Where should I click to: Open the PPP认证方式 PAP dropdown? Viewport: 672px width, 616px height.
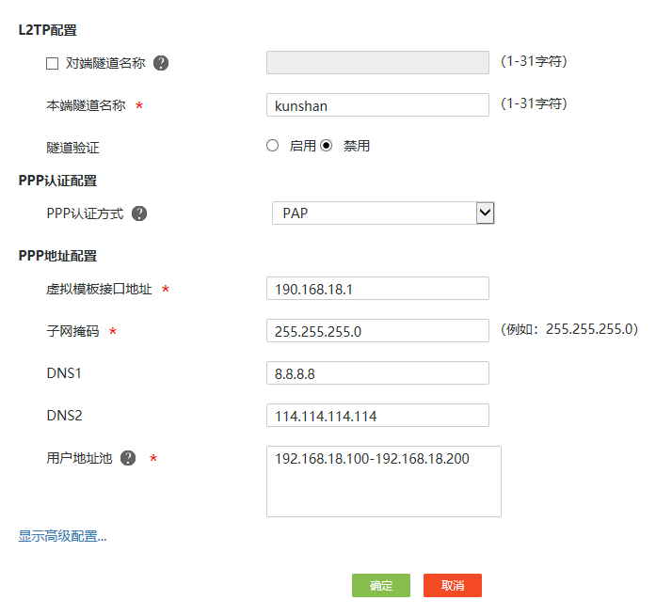[383, 213]
